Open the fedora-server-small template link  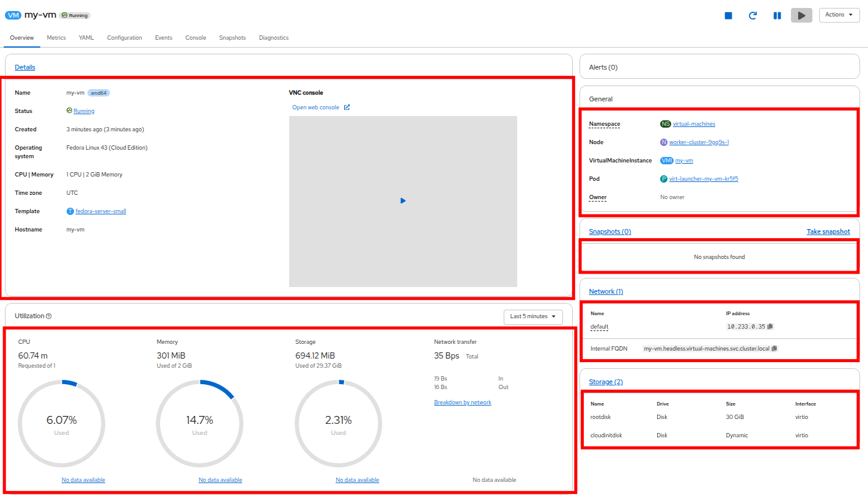[101, 211]
